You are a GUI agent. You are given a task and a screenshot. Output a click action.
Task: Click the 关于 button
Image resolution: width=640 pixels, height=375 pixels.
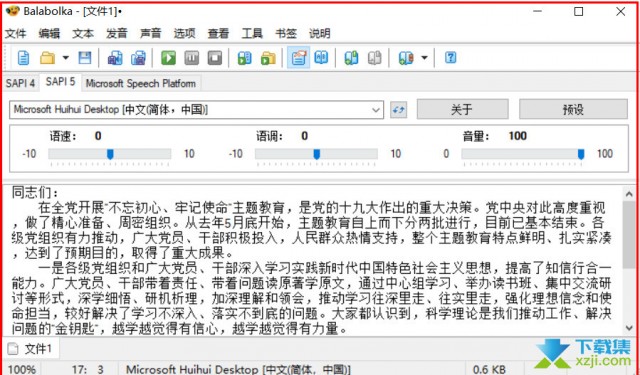point(462,109)
